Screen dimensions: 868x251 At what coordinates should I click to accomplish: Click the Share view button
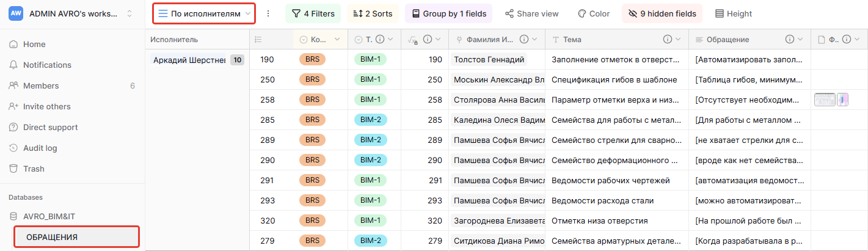pyautogui.click(x=531, y=13)
